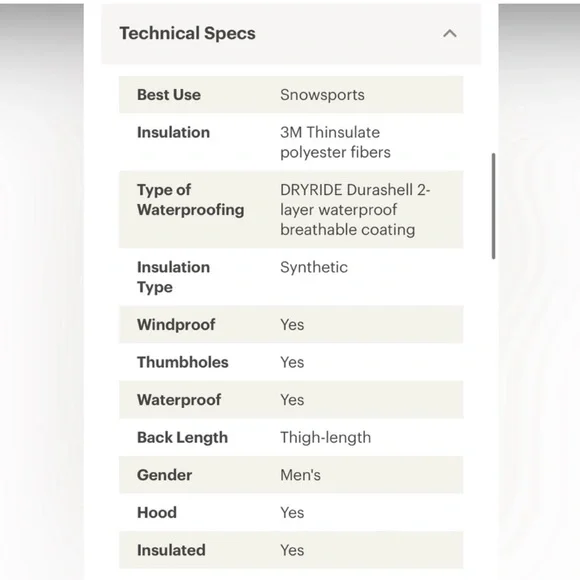
Task: Select the Synthetic value
Action: (x=314, y=267)
